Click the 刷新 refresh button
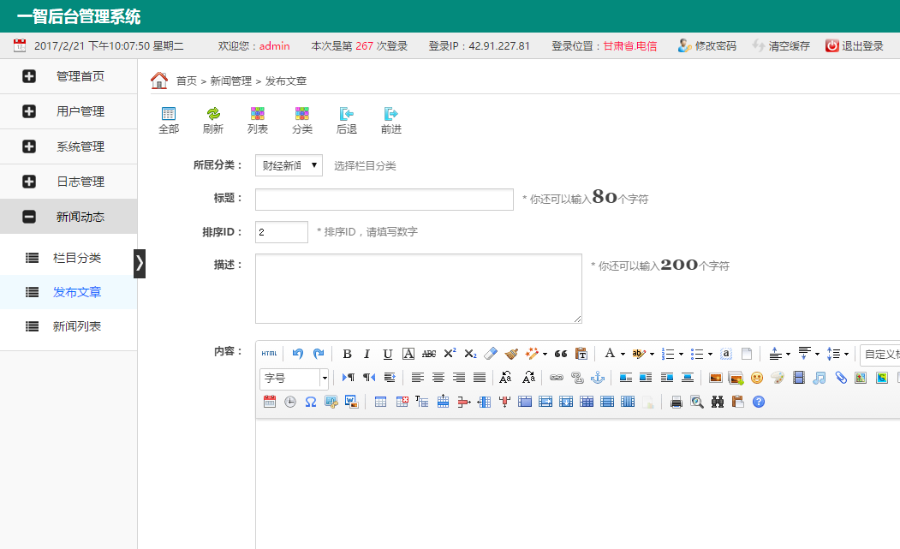This screenshot has width=900, height=549. point(213,121)
